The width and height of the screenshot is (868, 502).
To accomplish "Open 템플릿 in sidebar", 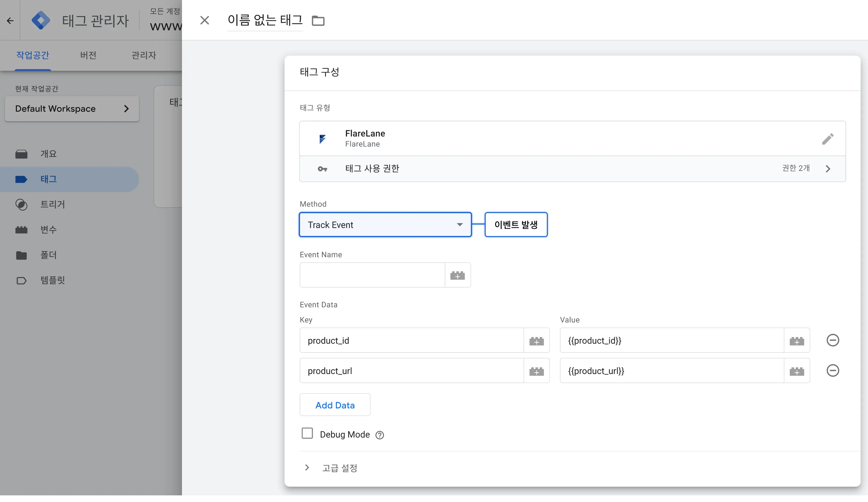I will 69,280.
